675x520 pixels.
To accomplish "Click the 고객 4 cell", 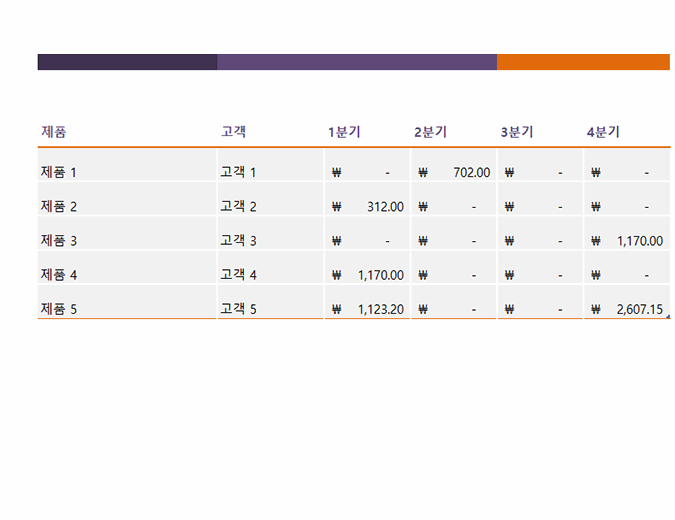I will click(238, 275).
